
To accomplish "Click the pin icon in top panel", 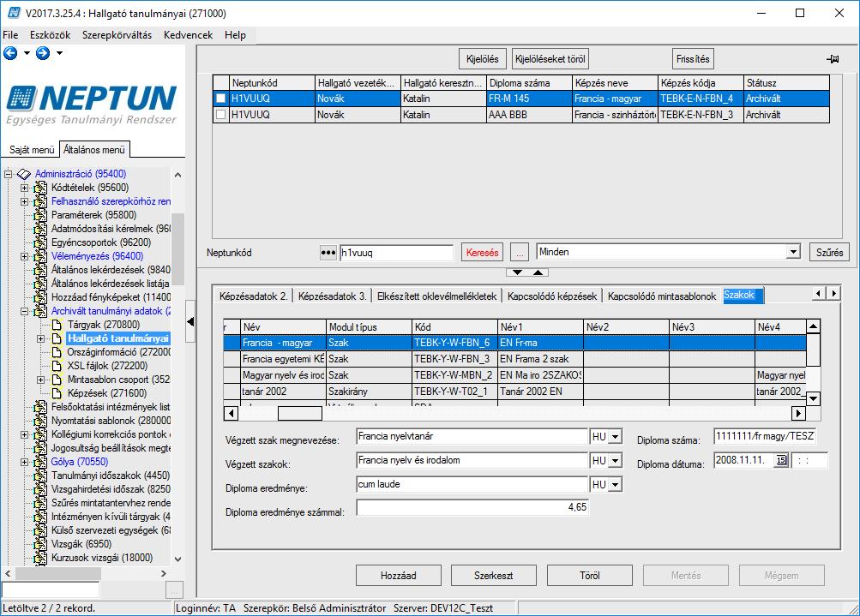I will tap(833, 58).
